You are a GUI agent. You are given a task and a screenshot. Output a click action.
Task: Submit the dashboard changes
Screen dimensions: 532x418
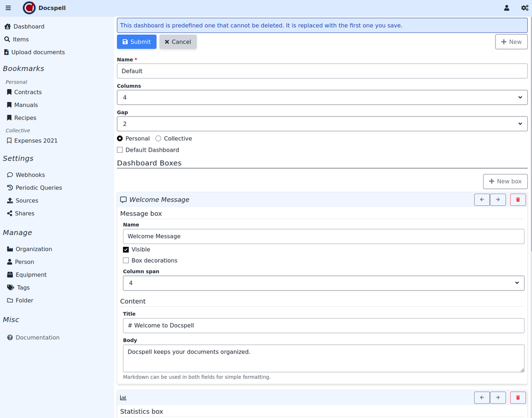(x=137, y=42)
